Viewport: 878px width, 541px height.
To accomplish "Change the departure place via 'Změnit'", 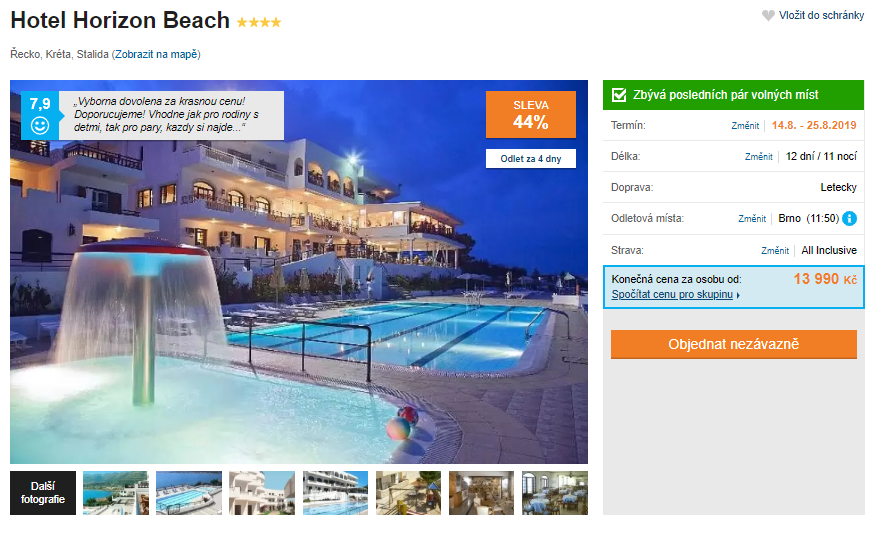I will (752, 219).
